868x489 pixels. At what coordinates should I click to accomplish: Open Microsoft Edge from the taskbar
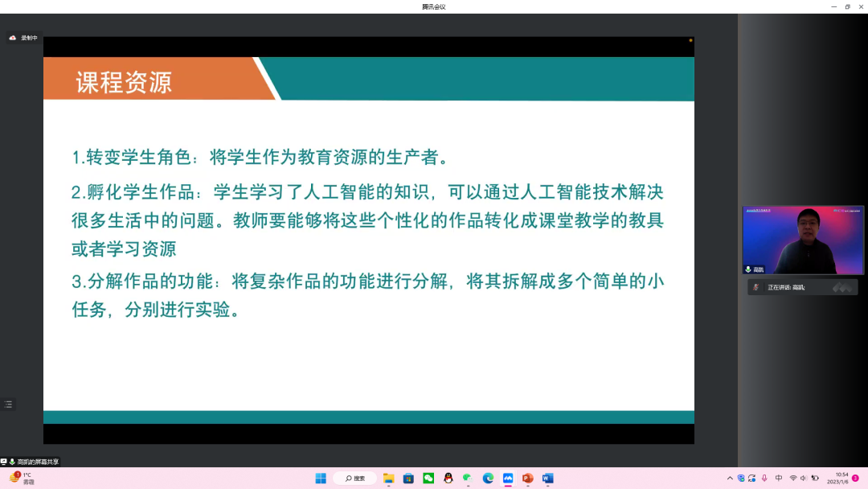[488, 479]
